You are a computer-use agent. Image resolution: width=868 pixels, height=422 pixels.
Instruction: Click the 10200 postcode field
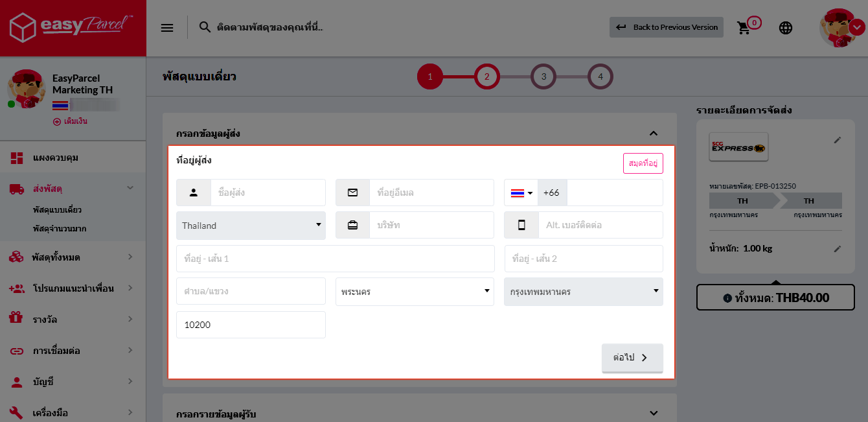(x=251, y=325)
